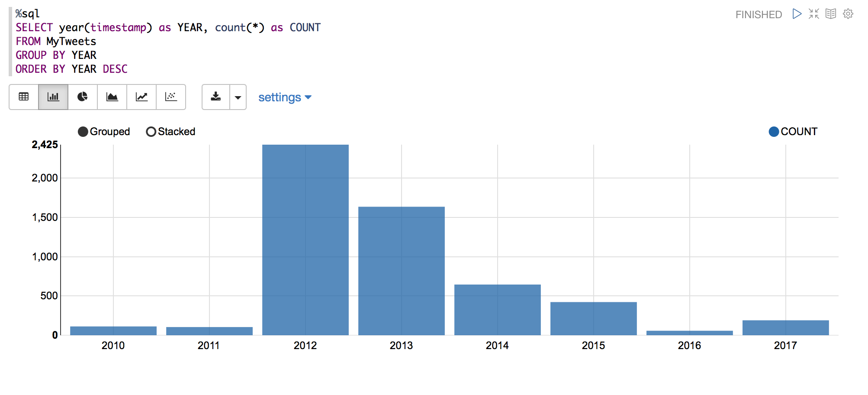This screenshot has height=395, width=868.
Task: Switch to table view icon
Action: tap(24, 97)
